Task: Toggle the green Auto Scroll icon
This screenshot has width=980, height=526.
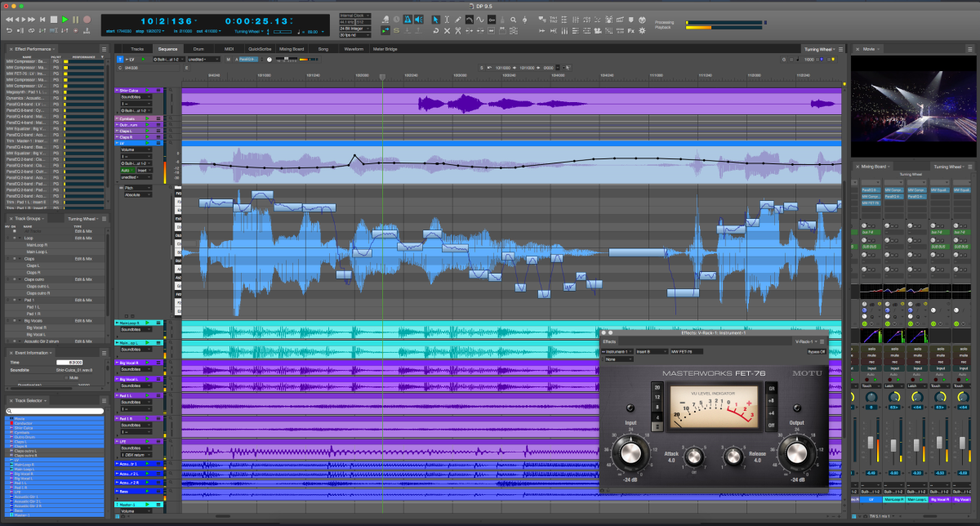Action: click(385, 31)
